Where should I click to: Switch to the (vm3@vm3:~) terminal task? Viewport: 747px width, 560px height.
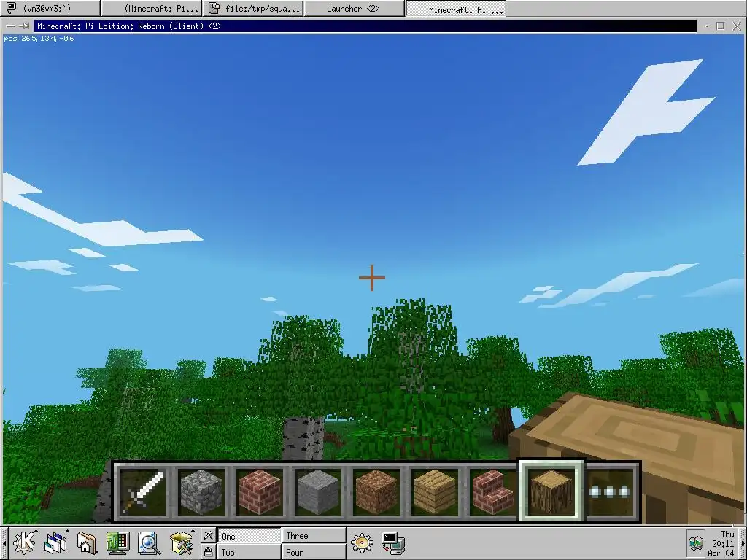click(50, 9)
